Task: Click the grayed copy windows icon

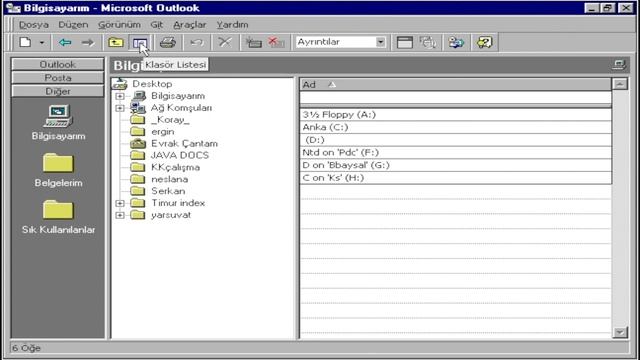Action: 428,42
